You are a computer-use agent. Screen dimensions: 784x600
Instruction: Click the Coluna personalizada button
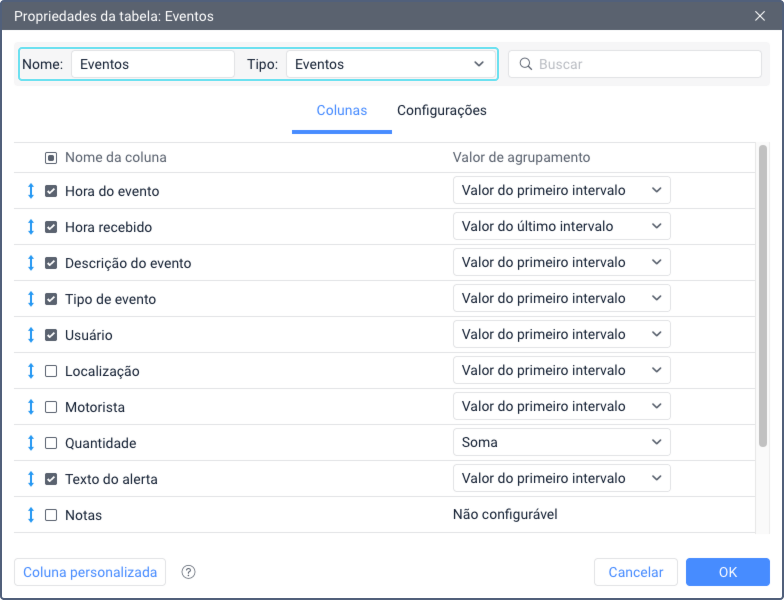pos(90,572)
